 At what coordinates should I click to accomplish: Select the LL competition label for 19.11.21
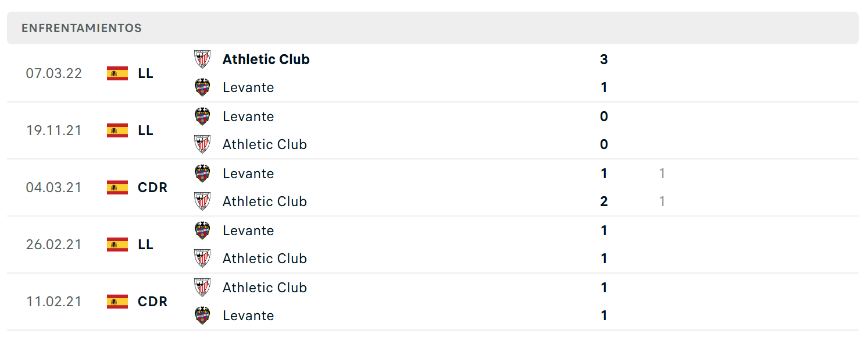click(x=146, y=130)
